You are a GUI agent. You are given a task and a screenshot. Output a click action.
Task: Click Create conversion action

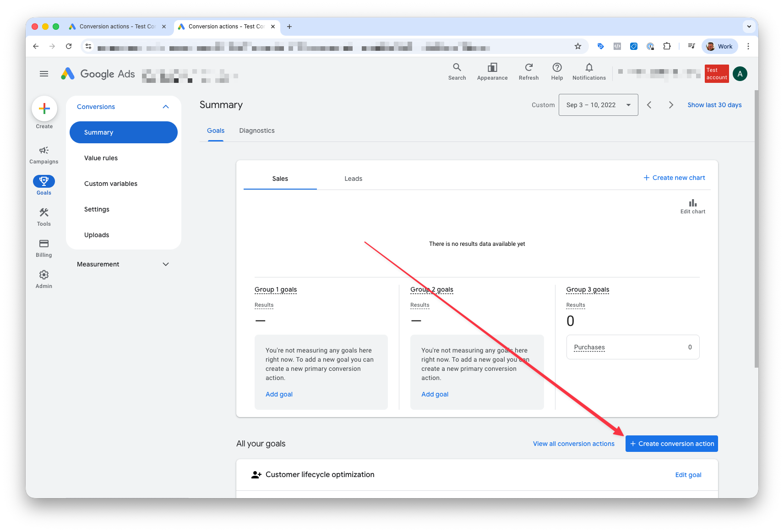coord(671,443)
